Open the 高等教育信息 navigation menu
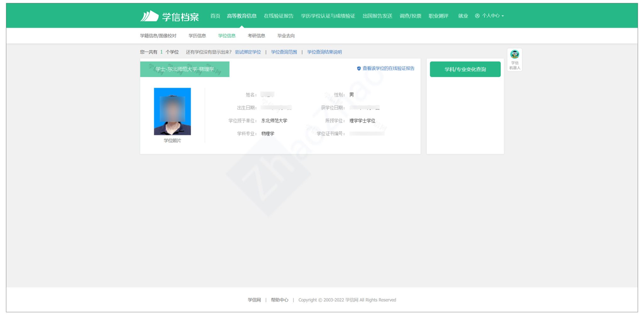This screenshot has width=644, height=315. (x=242, y=16)
